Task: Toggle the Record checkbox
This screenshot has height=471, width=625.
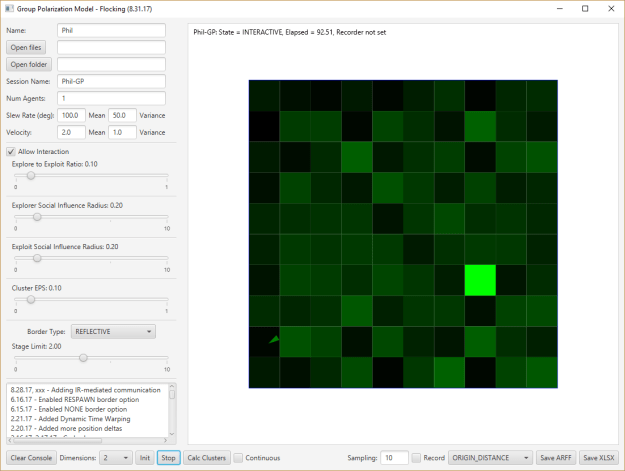Action: click(417, 457)
